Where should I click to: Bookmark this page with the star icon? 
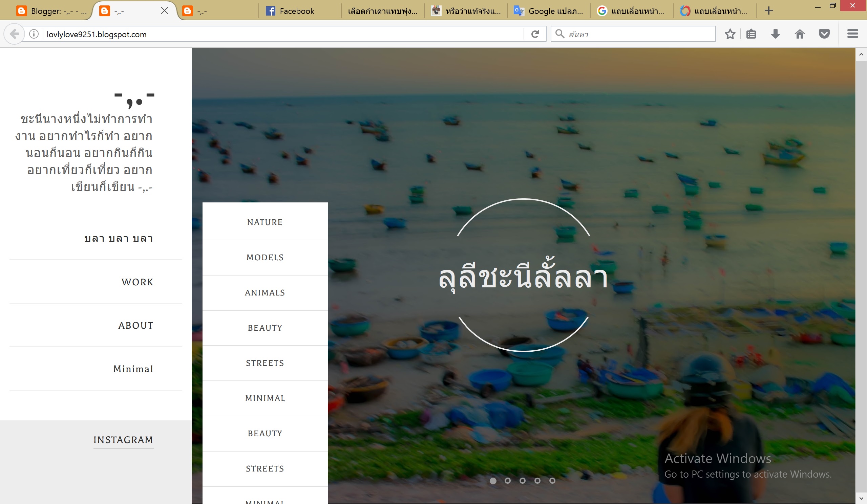point(730,34)
